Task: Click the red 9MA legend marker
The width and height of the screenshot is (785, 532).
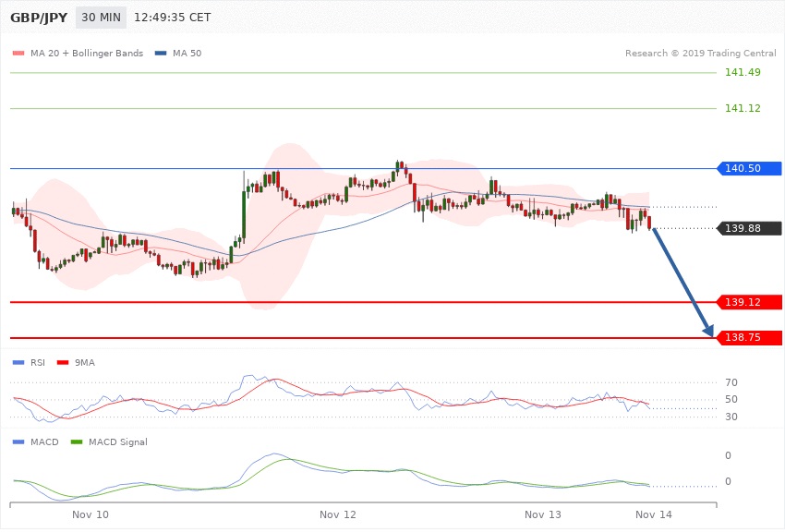Action: [63, 363]
